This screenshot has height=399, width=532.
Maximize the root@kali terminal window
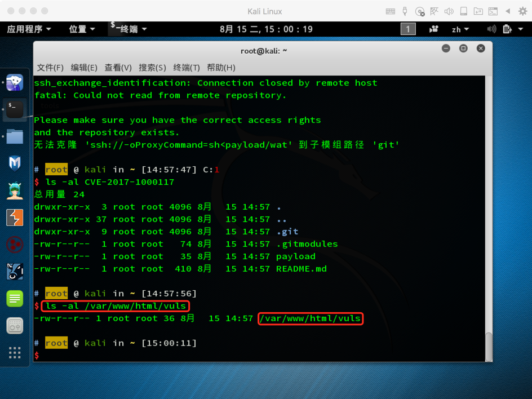[x=463, y=48]
